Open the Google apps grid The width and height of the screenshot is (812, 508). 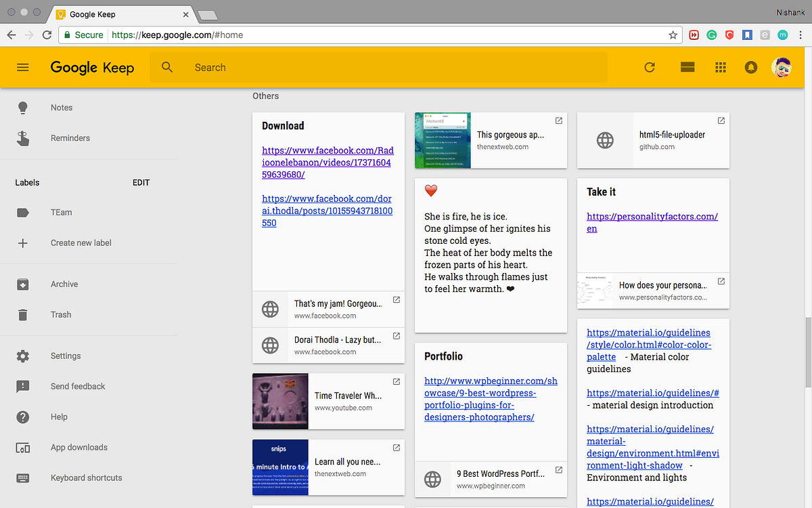(721, 67)
